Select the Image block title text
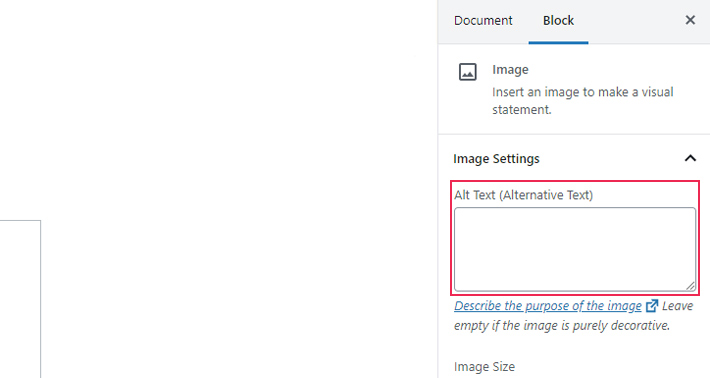710x378 pixels. coord(510,70)
